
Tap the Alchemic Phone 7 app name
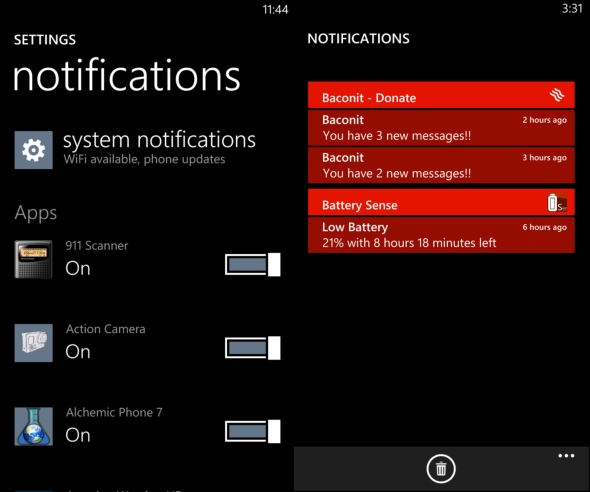click(x=114, y=412)
